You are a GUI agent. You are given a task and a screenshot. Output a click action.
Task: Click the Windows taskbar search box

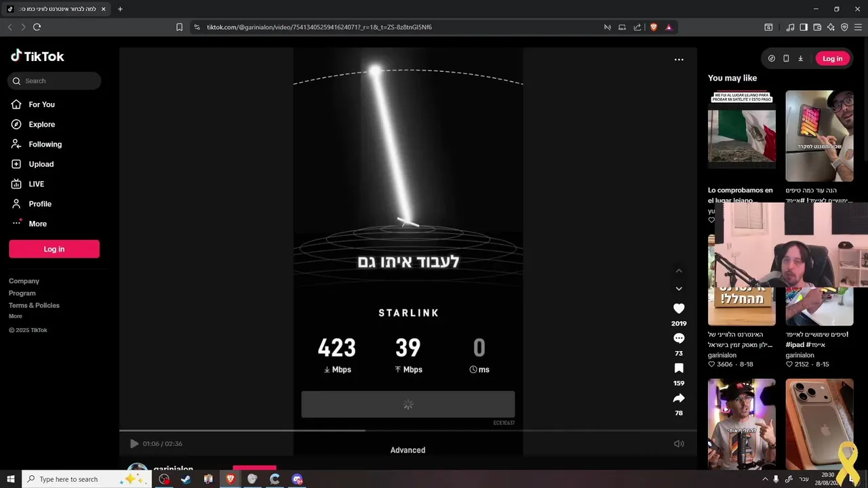[x=86, y=479]
